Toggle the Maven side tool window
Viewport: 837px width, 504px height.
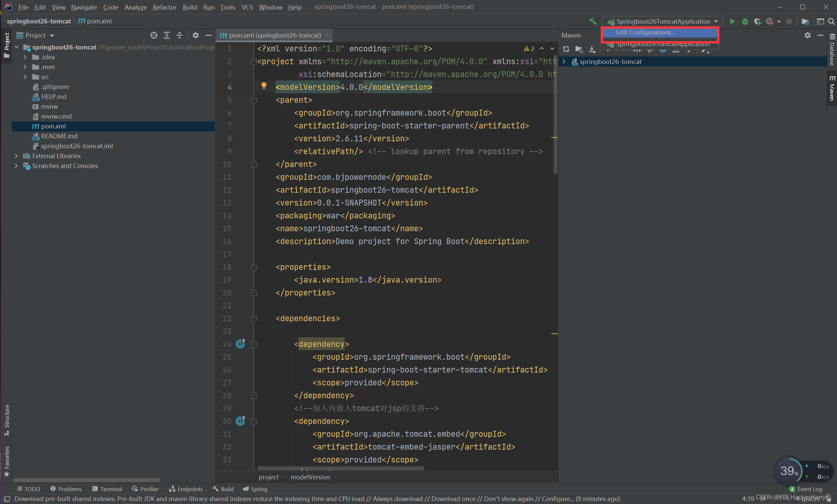coord(832,88)
